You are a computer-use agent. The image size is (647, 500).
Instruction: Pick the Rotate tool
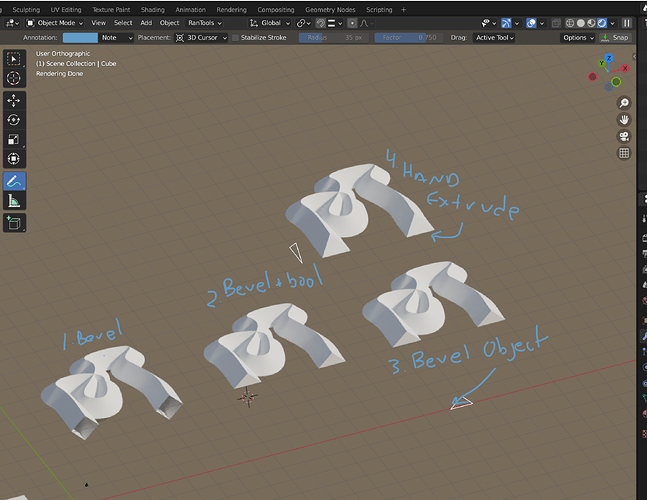[x=14, y=120]
